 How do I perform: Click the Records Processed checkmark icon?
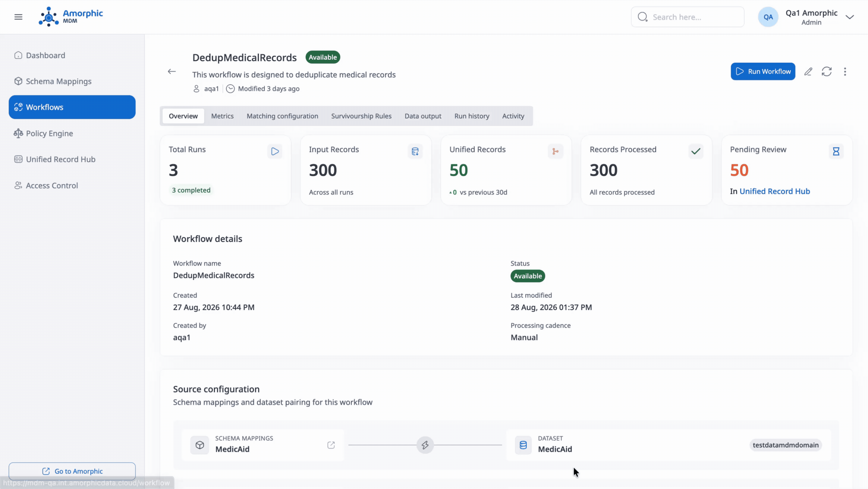[696, 151]
